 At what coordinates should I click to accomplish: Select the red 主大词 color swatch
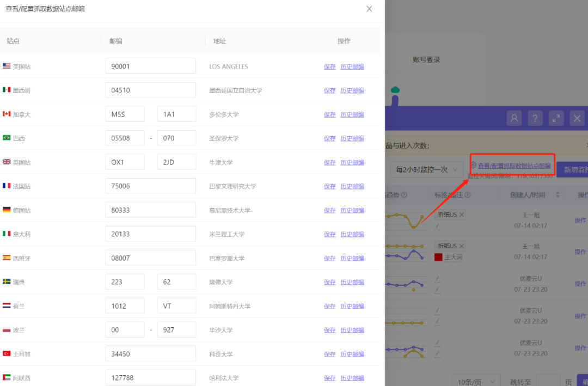(x=438, y=258)
